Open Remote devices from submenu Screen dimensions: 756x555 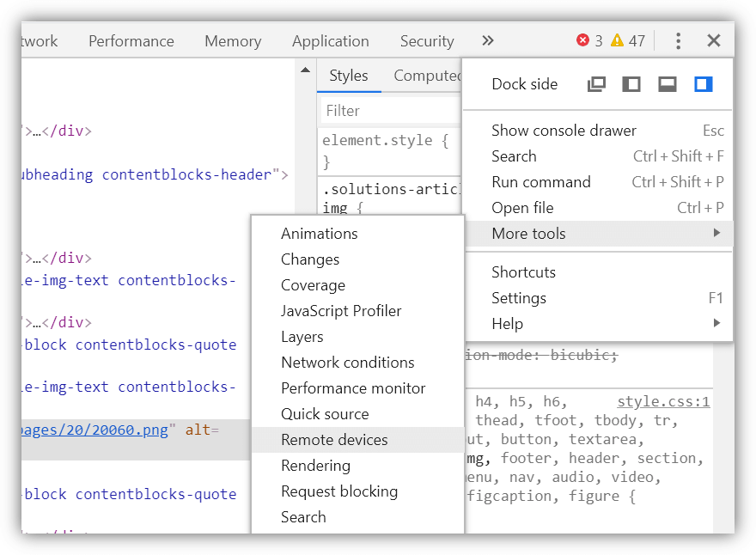point(334,440)
